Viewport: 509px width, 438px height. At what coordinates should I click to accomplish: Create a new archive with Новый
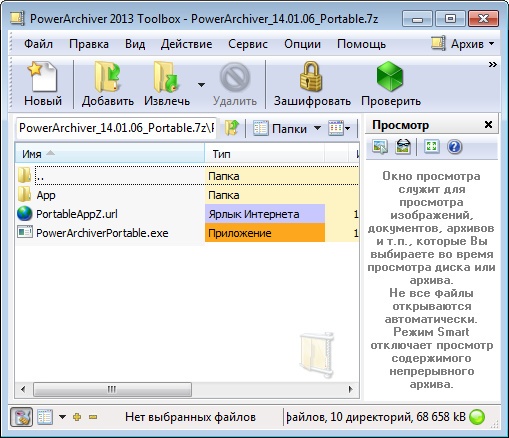pyautogui.click(x=43, y=84)
